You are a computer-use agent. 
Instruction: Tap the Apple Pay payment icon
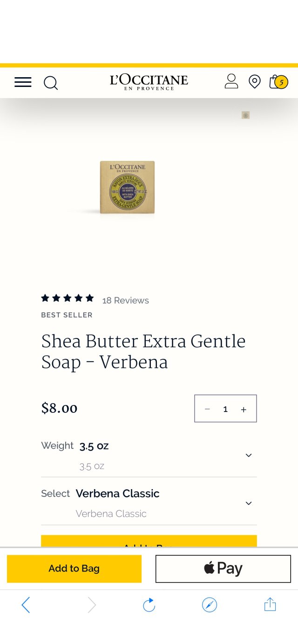pyautogui.click(x=223, y=568)
